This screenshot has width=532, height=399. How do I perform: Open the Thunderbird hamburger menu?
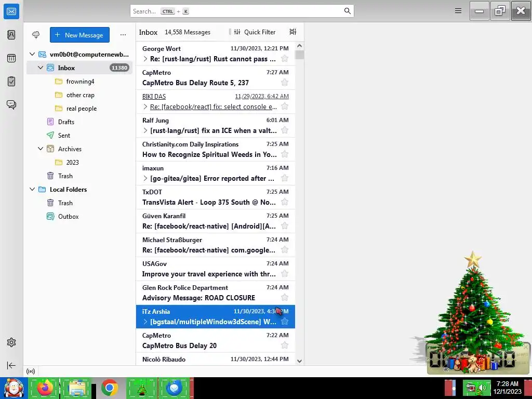(x=458, y=11)
